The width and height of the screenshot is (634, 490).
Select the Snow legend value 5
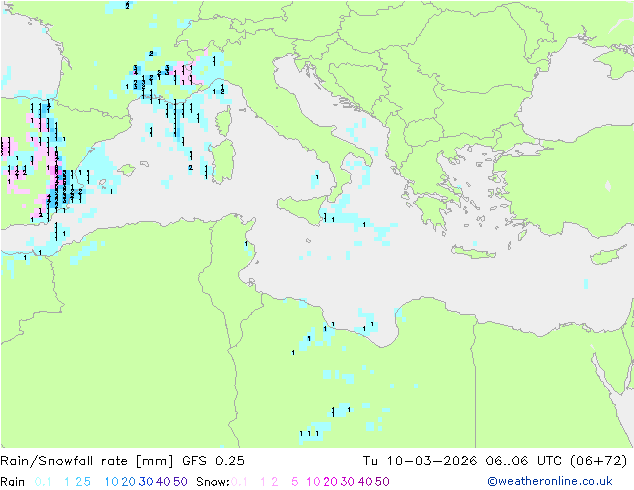pos(295,482)
